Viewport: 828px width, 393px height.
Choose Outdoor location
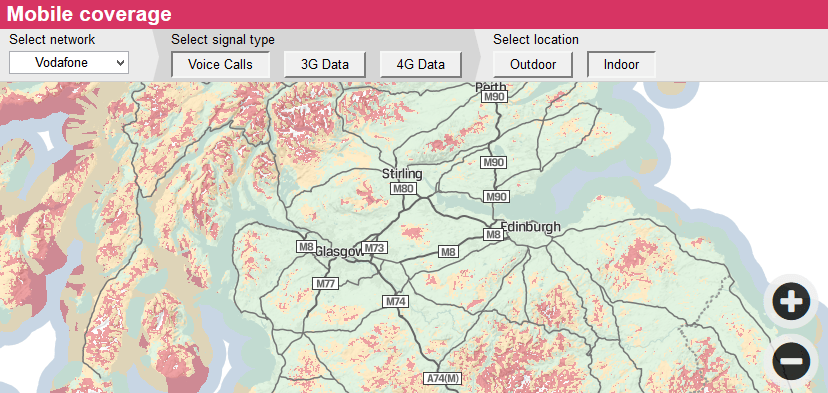533,64
